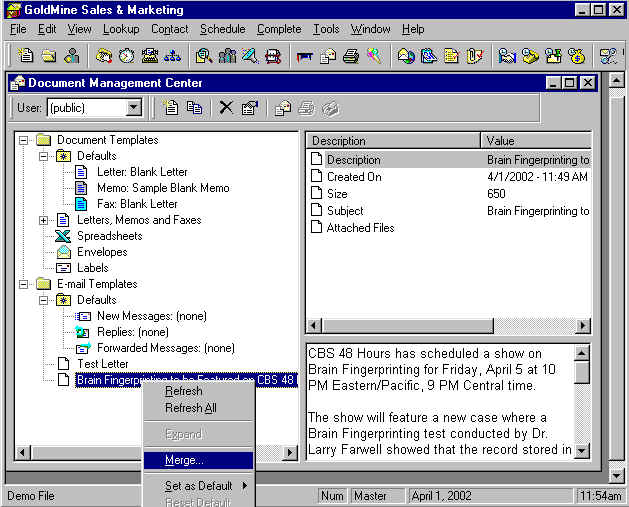The image size is (629, 507).
Task: Open the Set as Default submenu
Action: click(199, 486)
